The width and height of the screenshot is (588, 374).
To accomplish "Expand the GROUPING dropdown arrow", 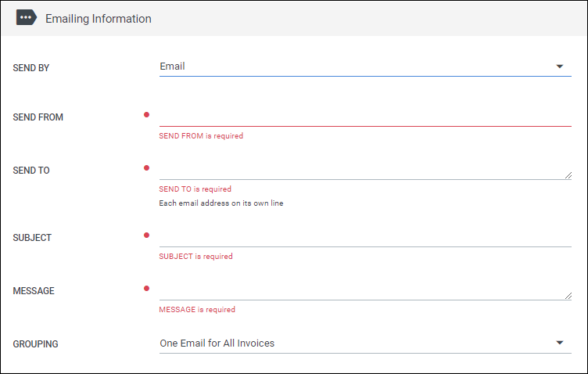I will (x=559, y=343).
